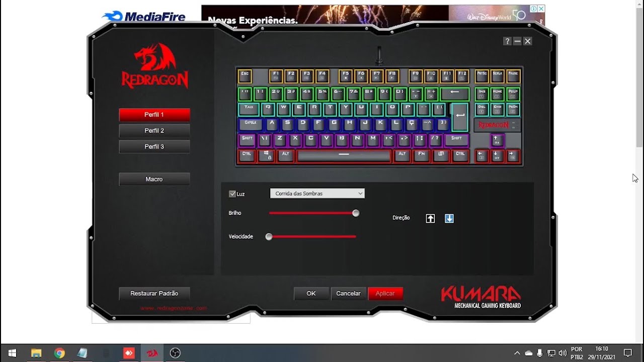This screenshot has height=362, width=644.
Task: Open the MediaFire logo link in the browser page
Action: [143, 17]
